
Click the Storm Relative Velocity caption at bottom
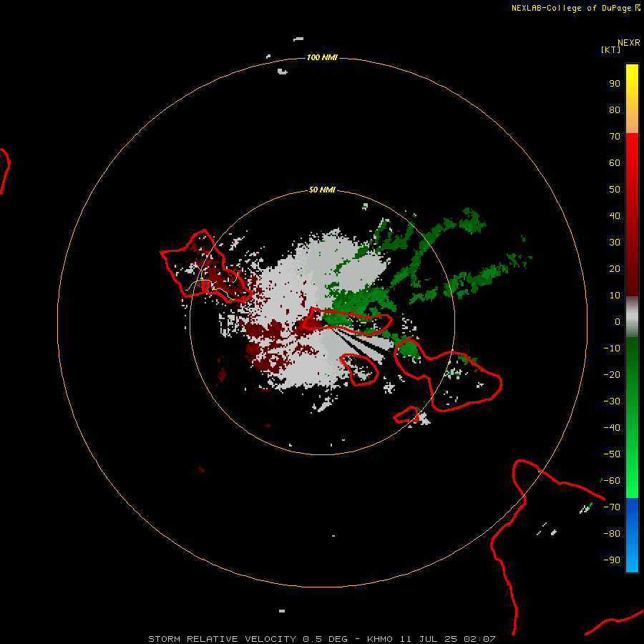pyautogui.click(x=322, y=639)
